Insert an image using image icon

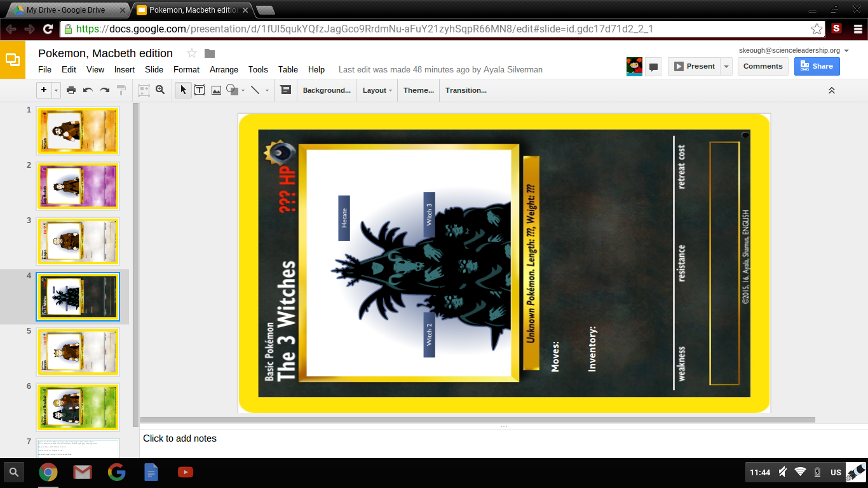(216, 90)
